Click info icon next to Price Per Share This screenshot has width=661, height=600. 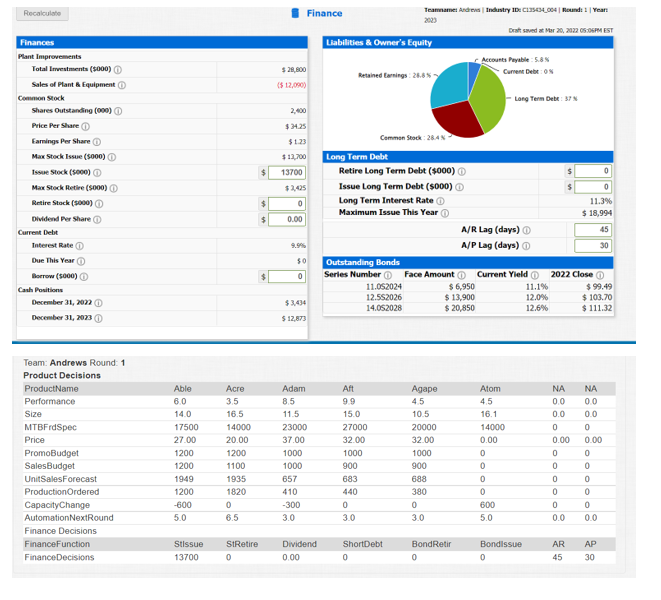(x=86, y=126)
